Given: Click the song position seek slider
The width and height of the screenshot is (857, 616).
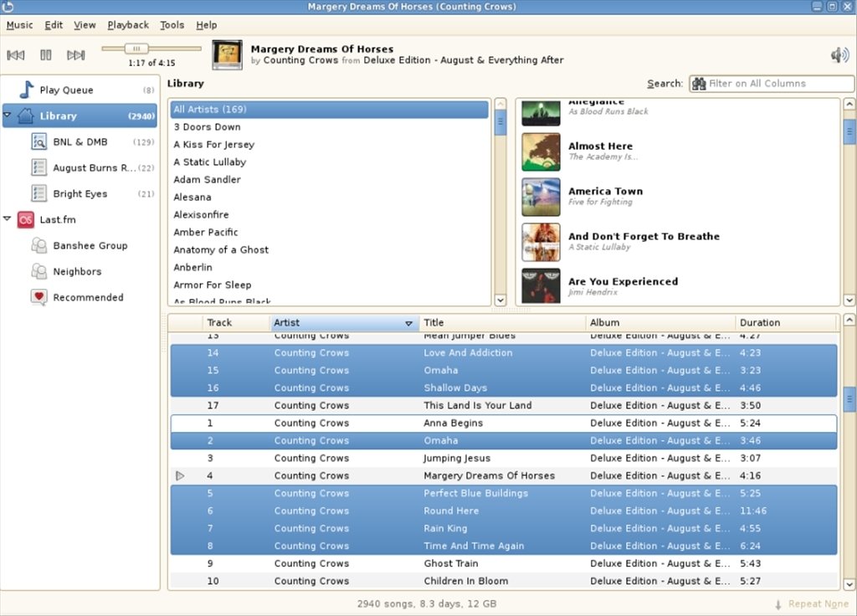Looking at the screenshot, I should point(151,49).
